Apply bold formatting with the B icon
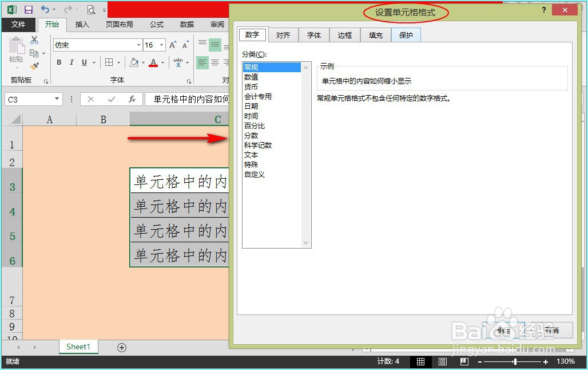 pos(59,61)
